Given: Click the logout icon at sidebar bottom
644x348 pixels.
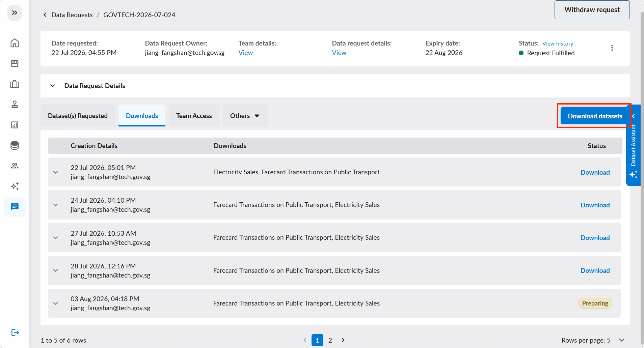Looking at the screenshot, I should pos(15,333).
